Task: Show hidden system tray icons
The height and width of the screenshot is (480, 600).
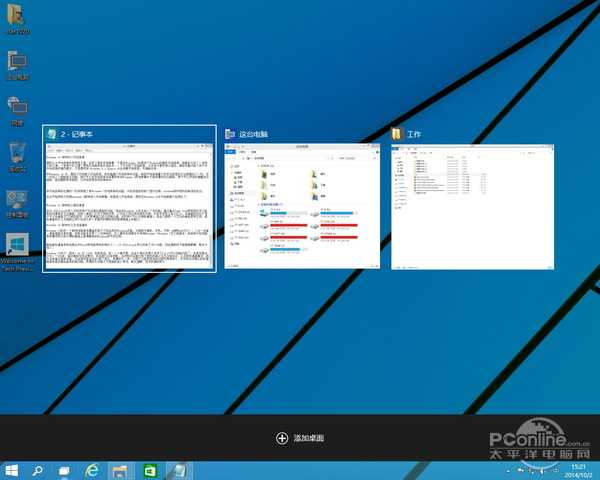Action: 509,470
